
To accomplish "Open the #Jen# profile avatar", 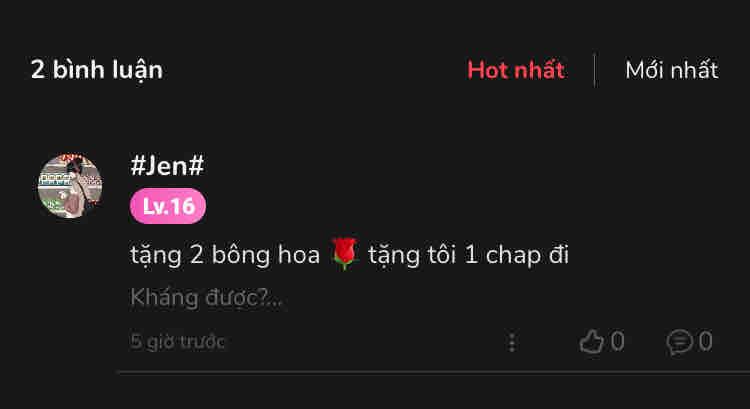I will pyautogui.click(x=70, y=186).
